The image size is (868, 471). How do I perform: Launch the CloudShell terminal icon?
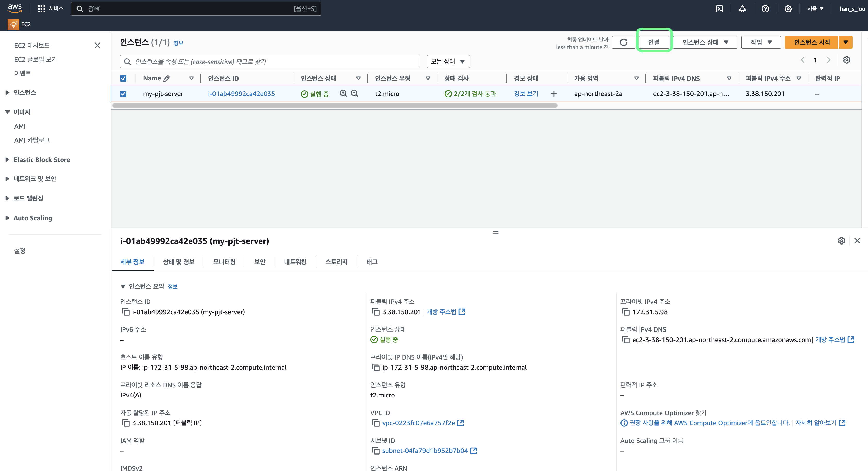click(x=719, y=9)
